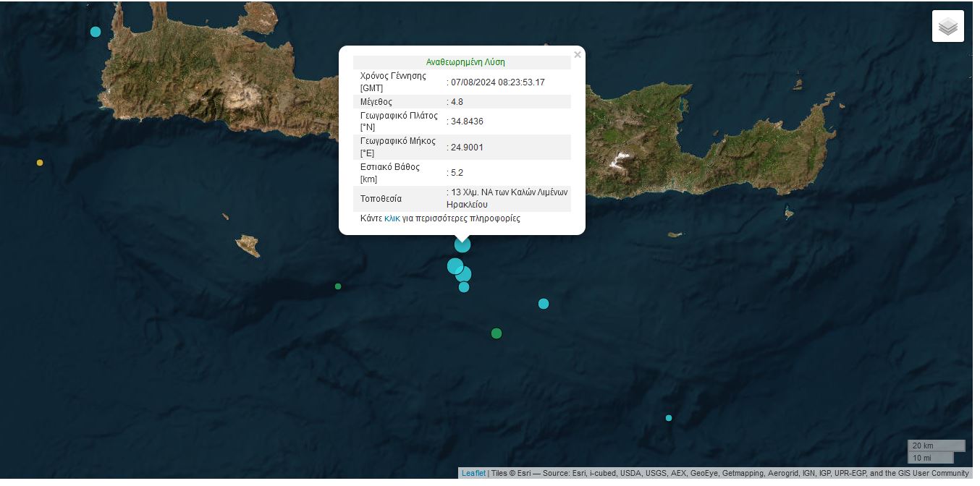The height and width of the screenshot is (486, 980).
Task: Select the small green marker east of Gavdos
Action: coord(338,286)
